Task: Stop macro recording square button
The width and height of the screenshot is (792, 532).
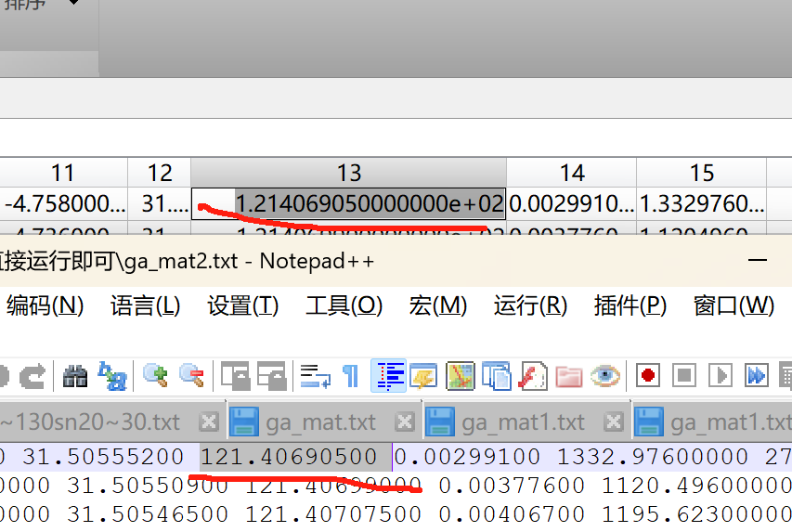Action: 684,376
